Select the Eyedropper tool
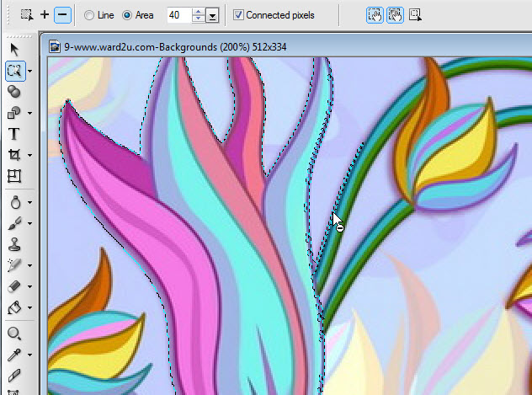Image resolution: width=532 pixels, height=395 pixels. click(14, 355)
